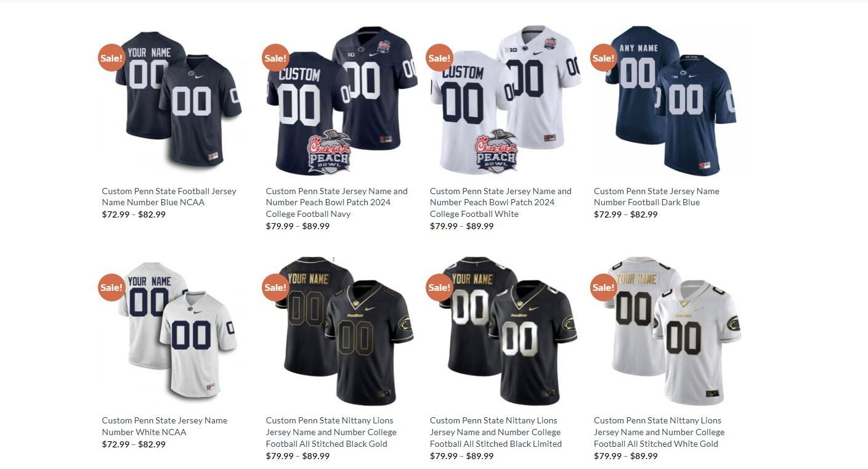Open Jersey Name Number White NCAA title
The height and width of the screenshot is (469, 868).
coord(164,426)
